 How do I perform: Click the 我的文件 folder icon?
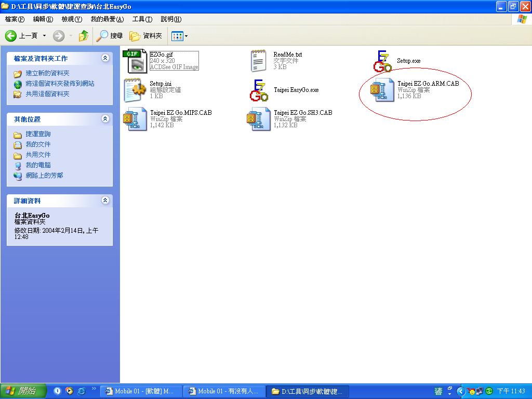click(x=18, y=145)
